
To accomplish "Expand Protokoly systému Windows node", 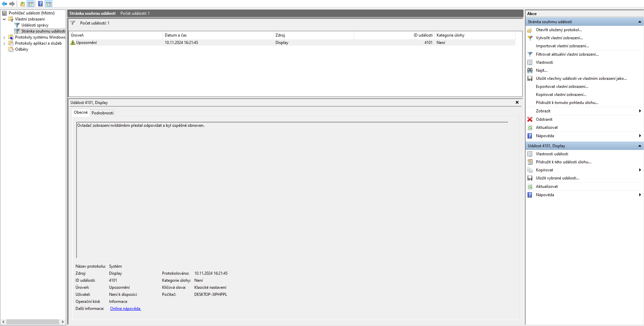I will tap(4, 37).
